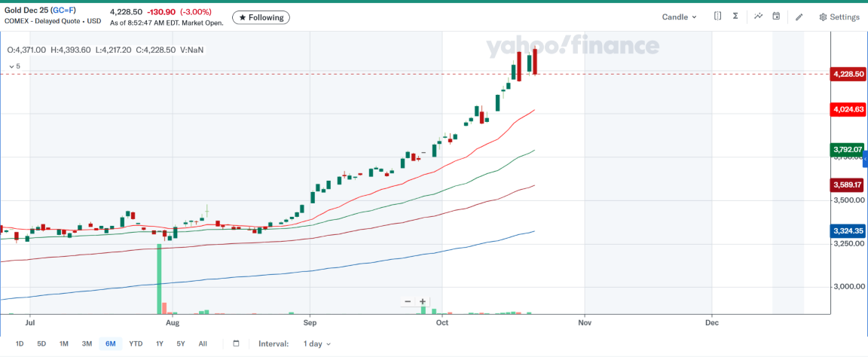
Task: Open the comparison bracket icon in chart toolbar
Action: coord(717,17)
